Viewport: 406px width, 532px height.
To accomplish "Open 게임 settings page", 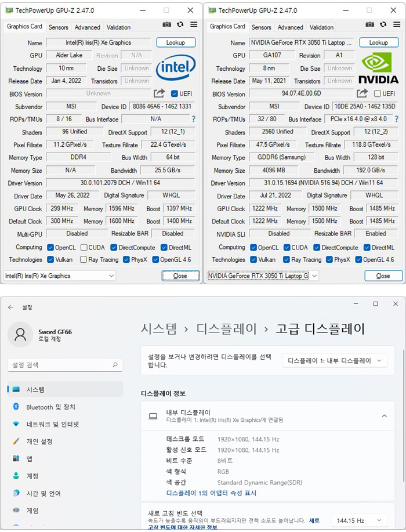I will [65, 511].
